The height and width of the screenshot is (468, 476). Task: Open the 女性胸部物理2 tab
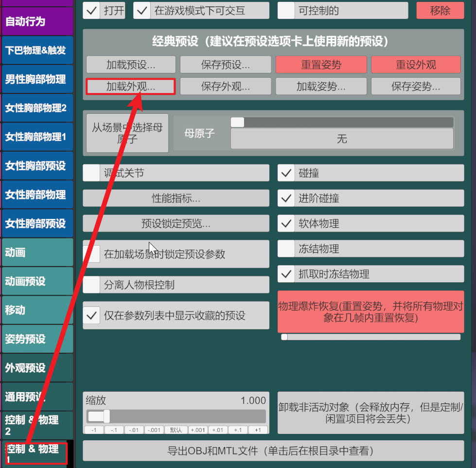pyautogui.click(x=37, y=108)
